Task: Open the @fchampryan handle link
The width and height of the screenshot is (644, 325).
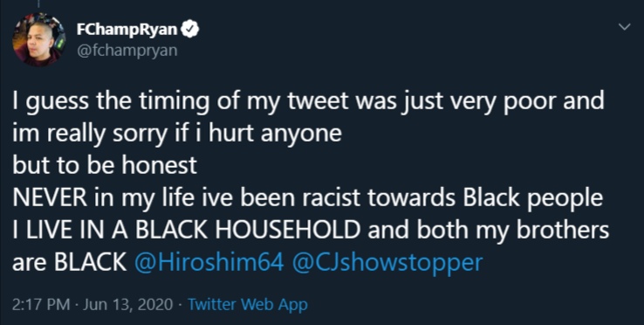Action: pos(127,52)
